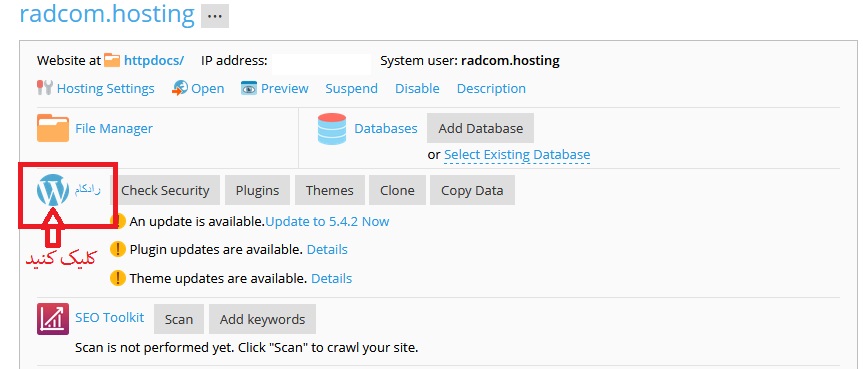Click 'Scan is not performed yet' message
The height and width of the screenshot is (369, 863).
(x=247, y=348)
